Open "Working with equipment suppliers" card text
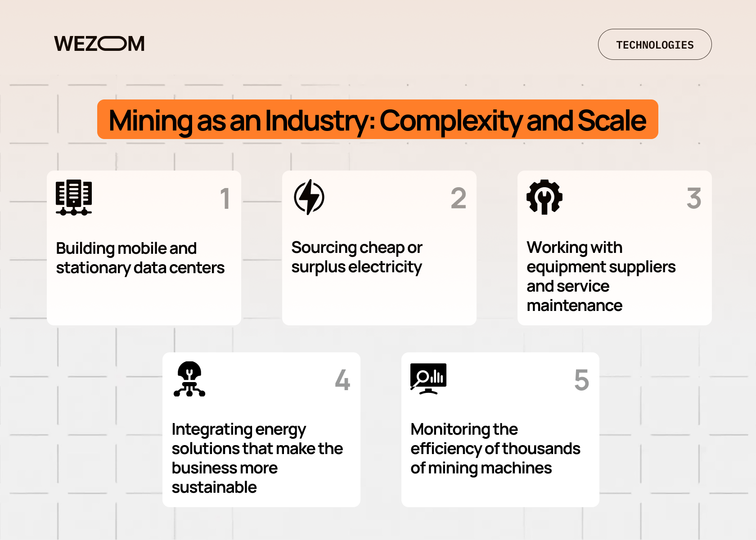 click(601, 276)
